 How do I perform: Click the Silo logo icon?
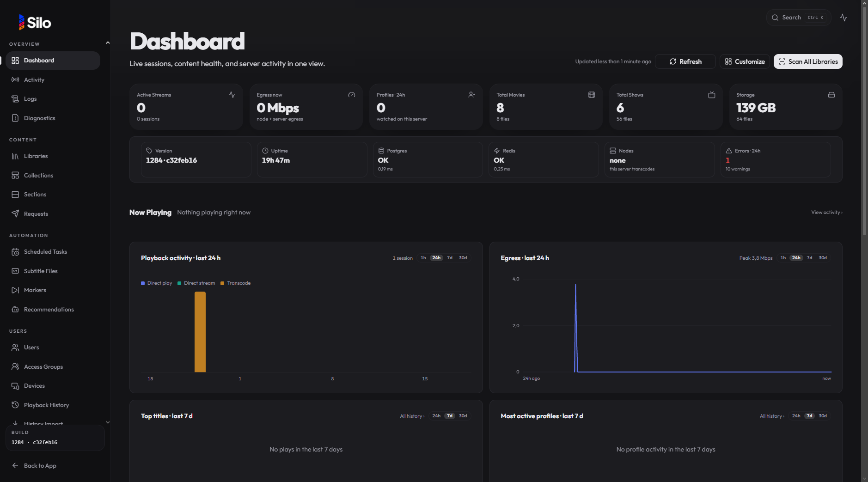coord(21,22)
